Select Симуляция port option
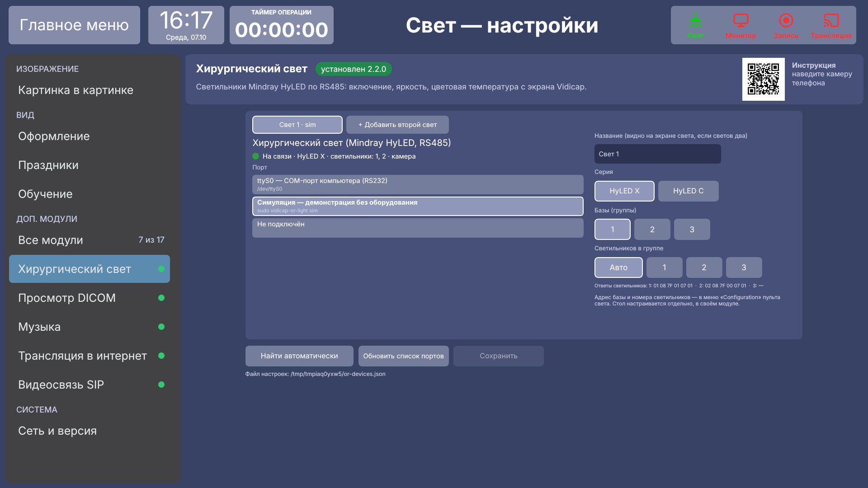868x488 pixels. [x=418, y=206]
